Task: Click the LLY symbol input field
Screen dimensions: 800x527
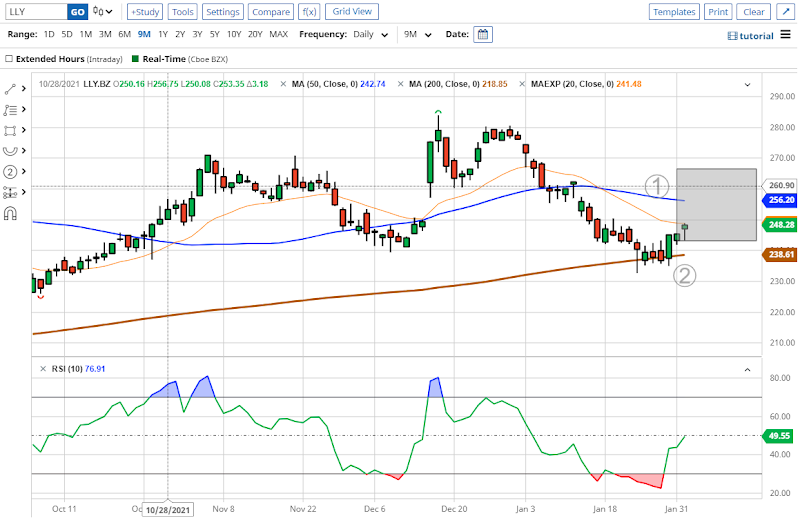Action: pos(34,12)
